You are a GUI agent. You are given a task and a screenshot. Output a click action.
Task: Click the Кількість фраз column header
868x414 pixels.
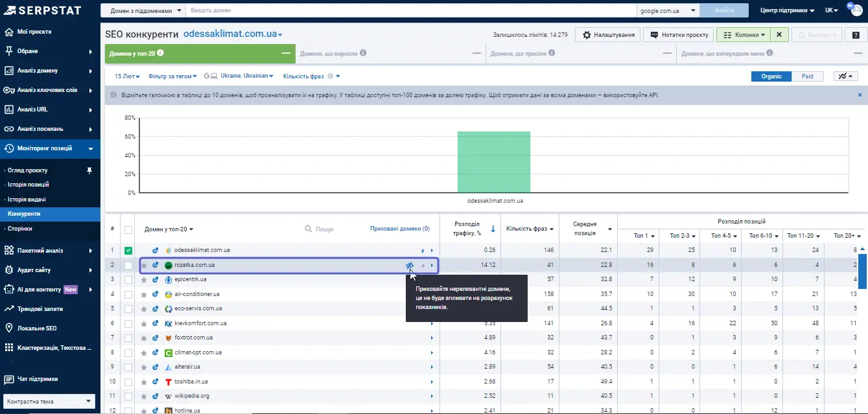[x=530, y=229]
